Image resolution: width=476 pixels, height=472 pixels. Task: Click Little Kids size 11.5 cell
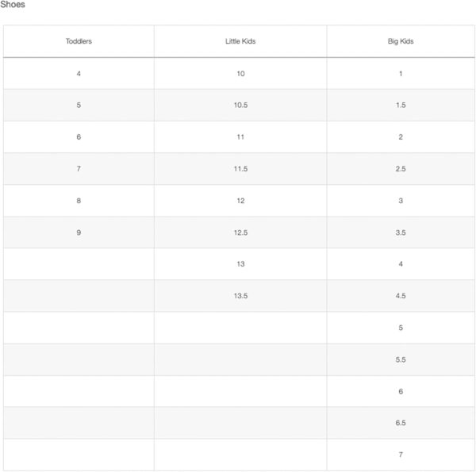(x=240, y=169)
